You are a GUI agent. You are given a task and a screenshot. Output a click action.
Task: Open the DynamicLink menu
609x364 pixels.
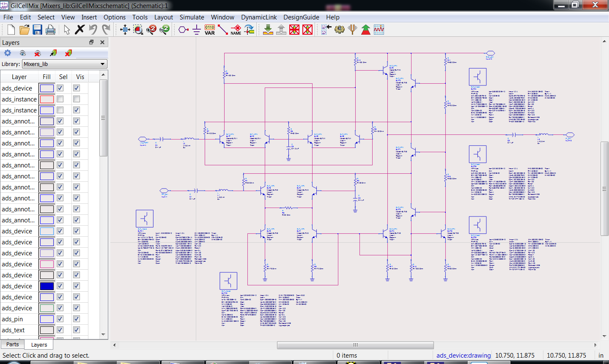(259, 17)
